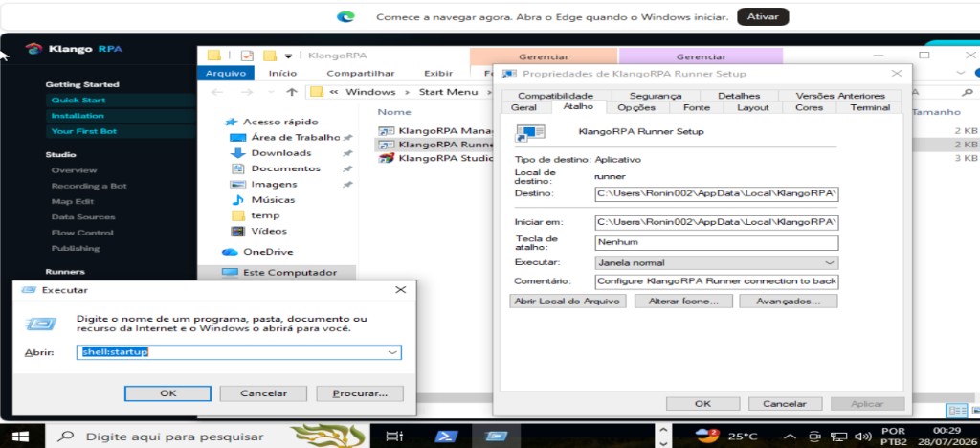Show hidden system tray icons
980x448 pixels.
click(x=790, y=437)
